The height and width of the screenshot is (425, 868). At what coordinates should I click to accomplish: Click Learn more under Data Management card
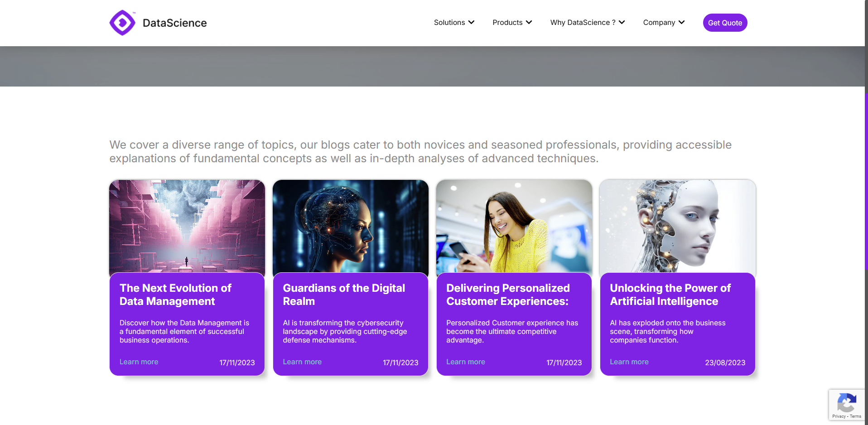click(139, 362)
